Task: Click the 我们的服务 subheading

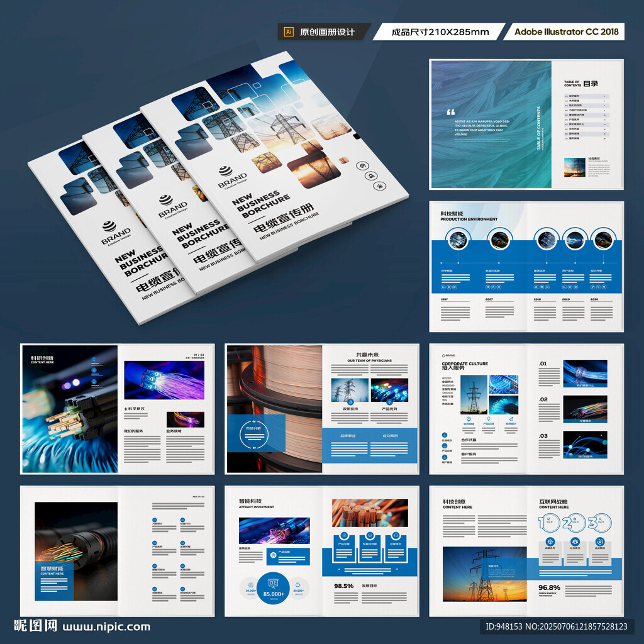Action: (133, 431)
